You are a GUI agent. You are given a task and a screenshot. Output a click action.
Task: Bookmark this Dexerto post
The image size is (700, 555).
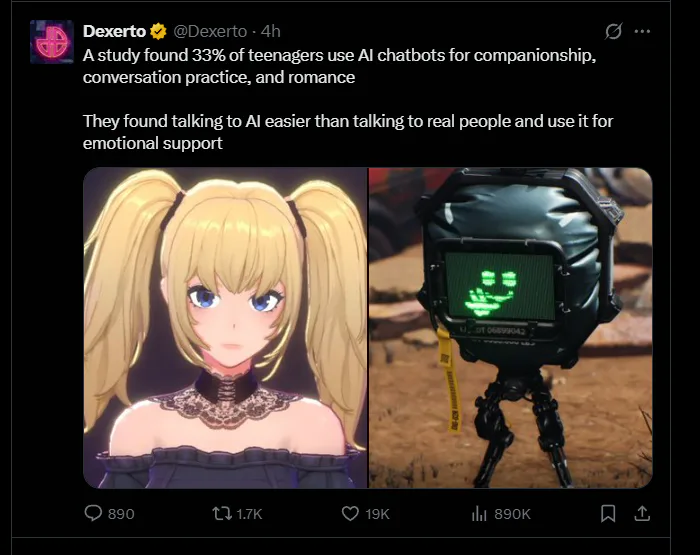[x=608, y=513]
